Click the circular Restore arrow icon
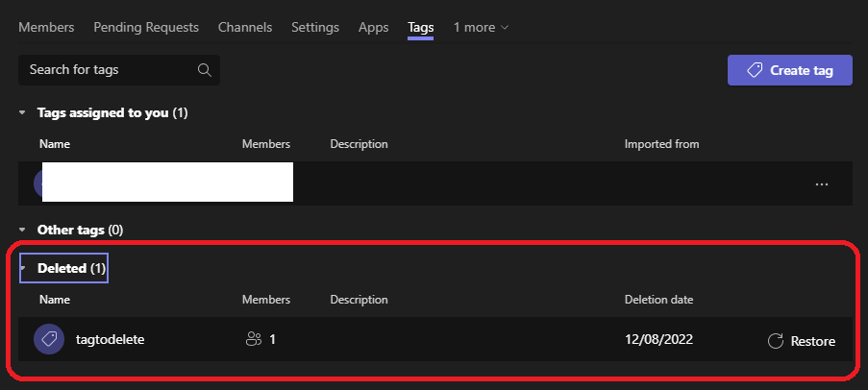The height and width of the screenshot is (390, 868). pyautogui.click(x=776, y=341)
